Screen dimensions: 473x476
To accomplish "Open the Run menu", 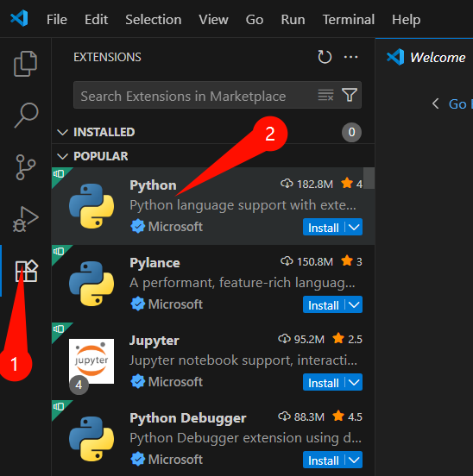I will point(293,20).
